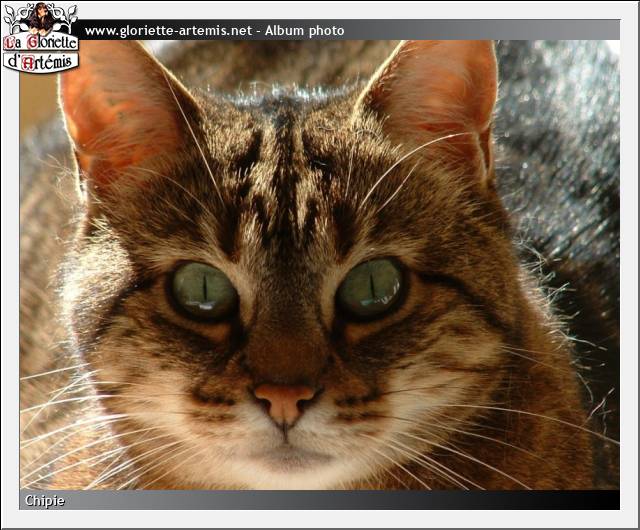640x530 pixels.
Task: Click the "Gloriette" word in the logo
Action: pyautogui.click(x=50, y=44)
